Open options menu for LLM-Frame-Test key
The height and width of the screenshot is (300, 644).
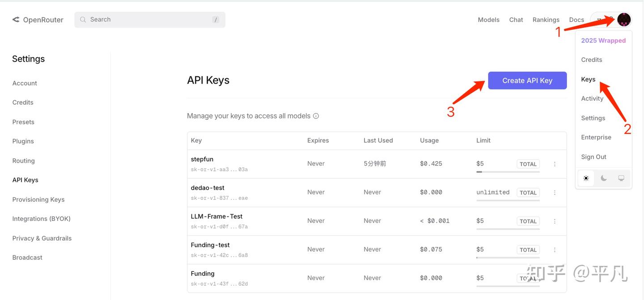[x=555, y=221]
